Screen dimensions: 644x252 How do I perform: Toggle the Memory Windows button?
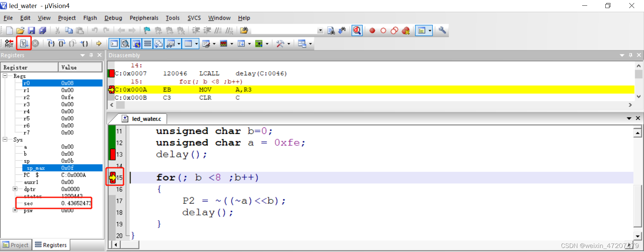click(188, 43)
